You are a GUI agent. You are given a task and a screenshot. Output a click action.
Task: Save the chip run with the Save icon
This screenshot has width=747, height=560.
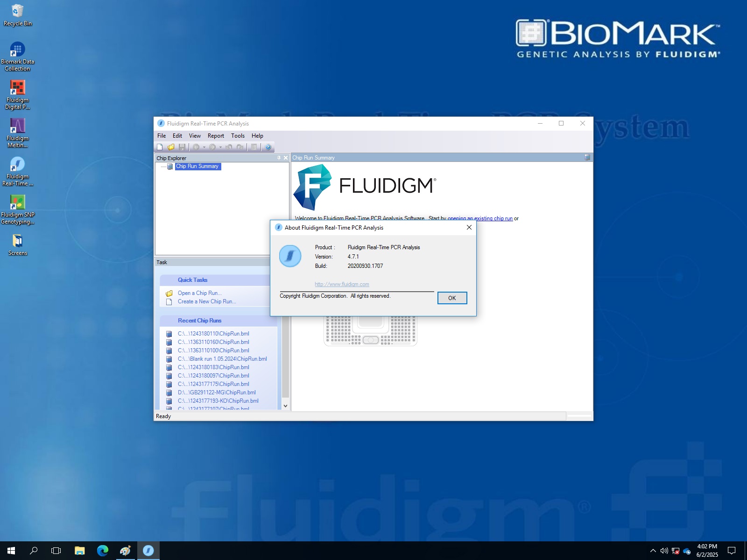pos(182,147)
